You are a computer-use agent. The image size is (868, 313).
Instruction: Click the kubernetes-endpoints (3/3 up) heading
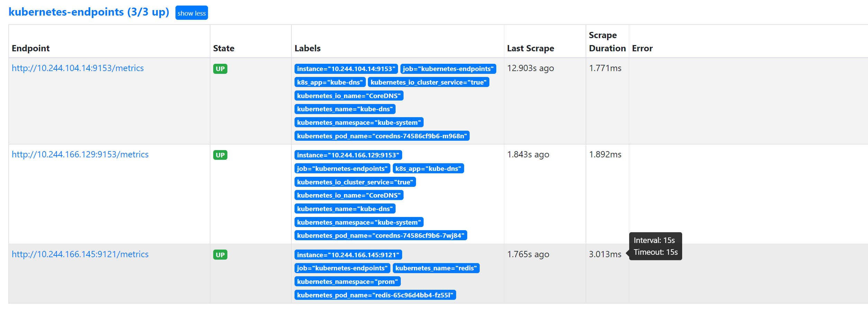point(89,12)
